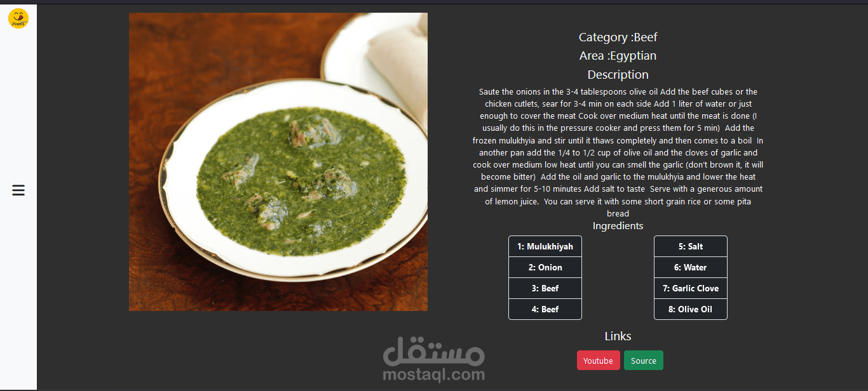Image resolution: width=868 pixels, height=391 pixels.
Task: Click the Description heading
Action: [618, 74]
